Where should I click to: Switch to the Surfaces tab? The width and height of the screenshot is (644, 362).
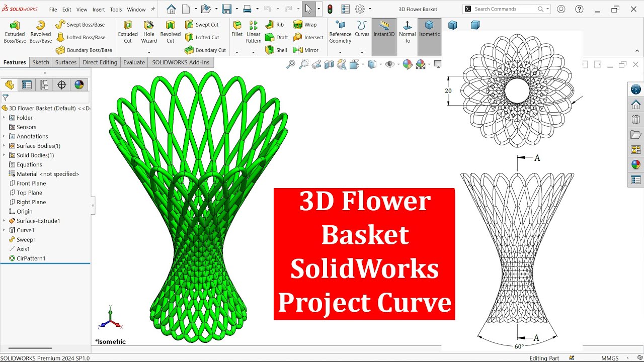(66, 62)
